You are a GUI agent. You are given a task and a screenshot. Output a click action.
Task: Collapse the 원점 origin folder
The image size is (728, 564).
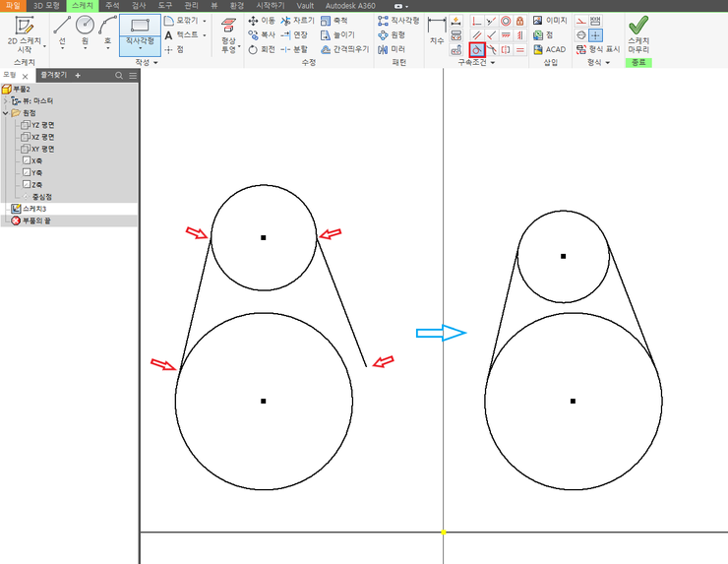6,113
